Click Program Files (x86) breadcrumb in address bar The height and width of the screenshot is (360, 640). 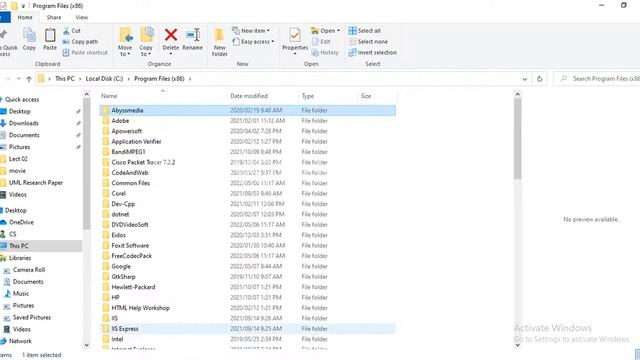[x=159, y=79]
